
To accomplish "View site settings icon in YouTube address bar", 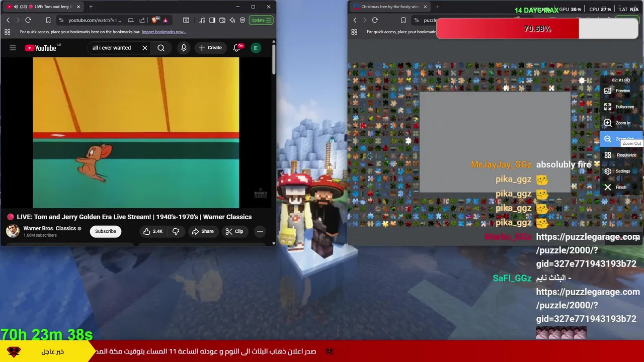I will (61, 20).
